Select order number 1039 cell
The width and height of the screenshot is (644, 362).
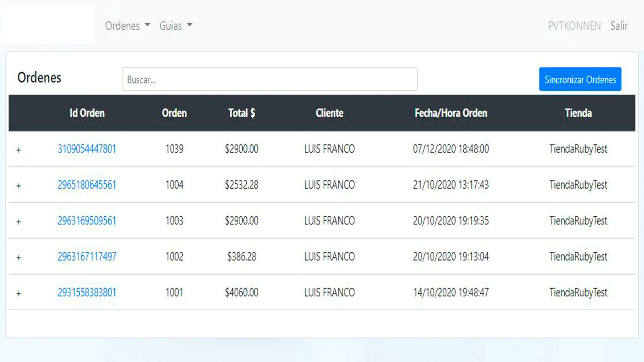(x=174, y=149)
